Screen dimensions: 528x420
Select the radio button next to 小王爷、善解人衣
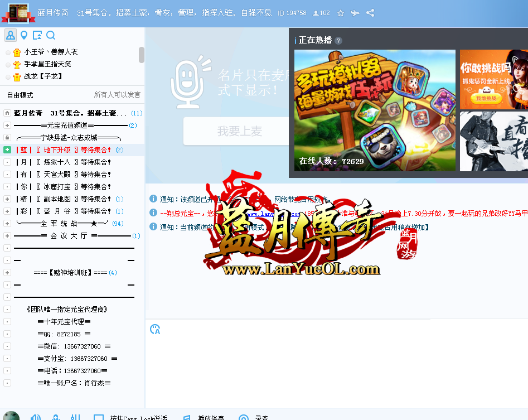(x=7, y=52)
